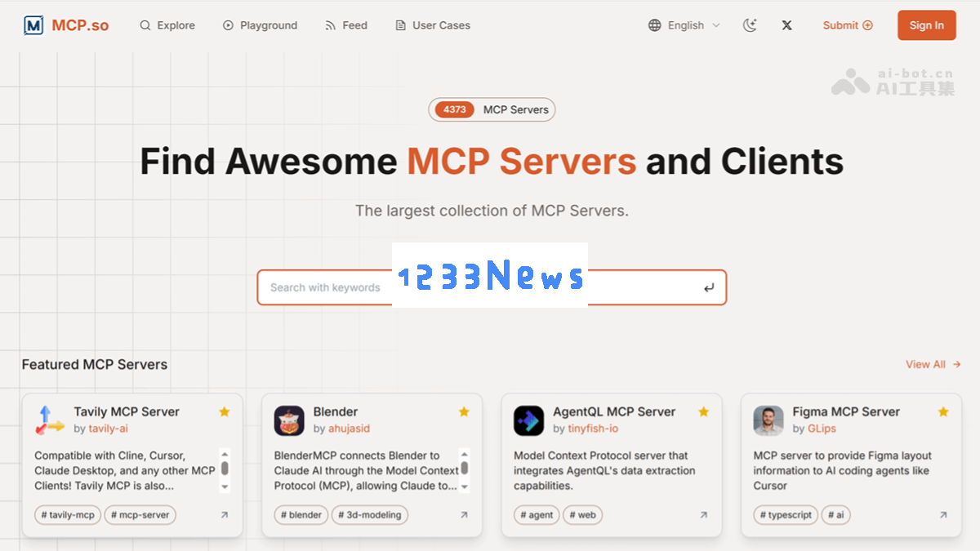Click the AgentQL MCP Server title
This screenshot has width=980, height=551.
click(614, 411)
